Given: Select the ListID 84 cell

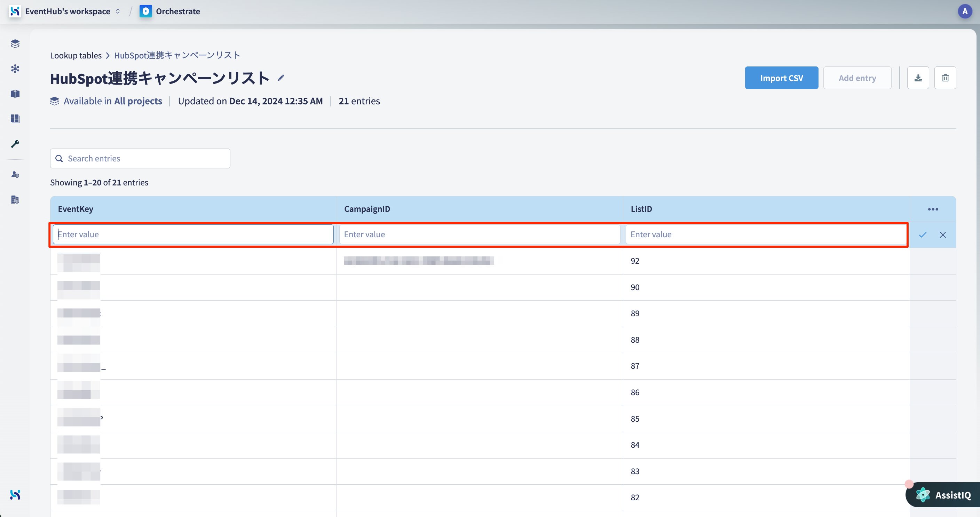Looking at the screenshot, I should point(766,445).
